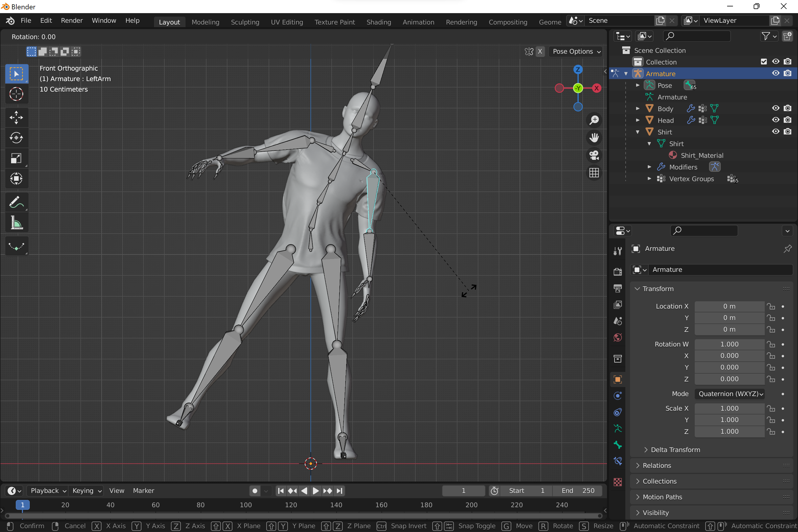The width and height of the screenshot is (798, 532).
Task: Open the Render menu
Action: (x=71, y=21)
